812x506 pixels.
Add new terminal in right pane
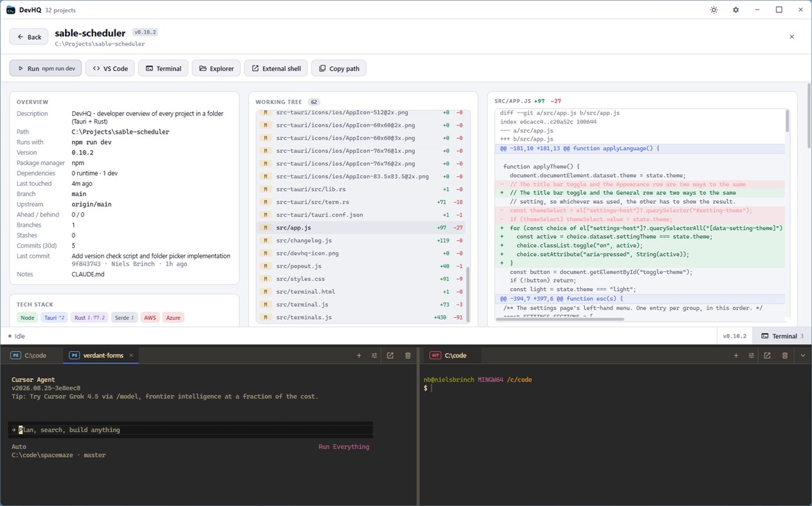(736, 356)
